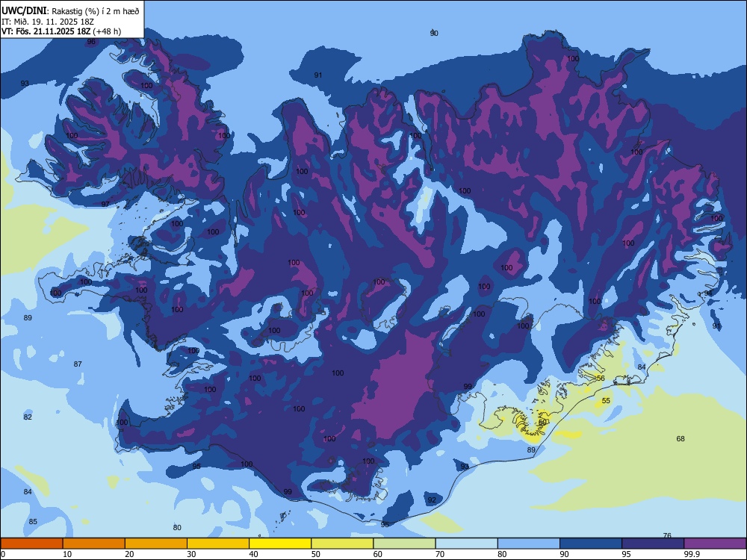Click the '92' humidity value on the map
This screenshot has height=560, width=747.
(x=432, y=500)
